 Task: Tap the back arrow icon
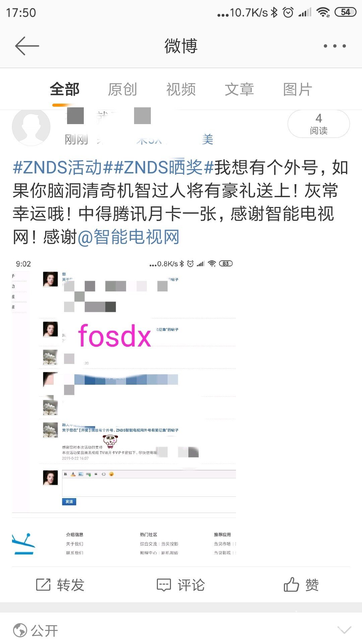[x=27, y=46]
